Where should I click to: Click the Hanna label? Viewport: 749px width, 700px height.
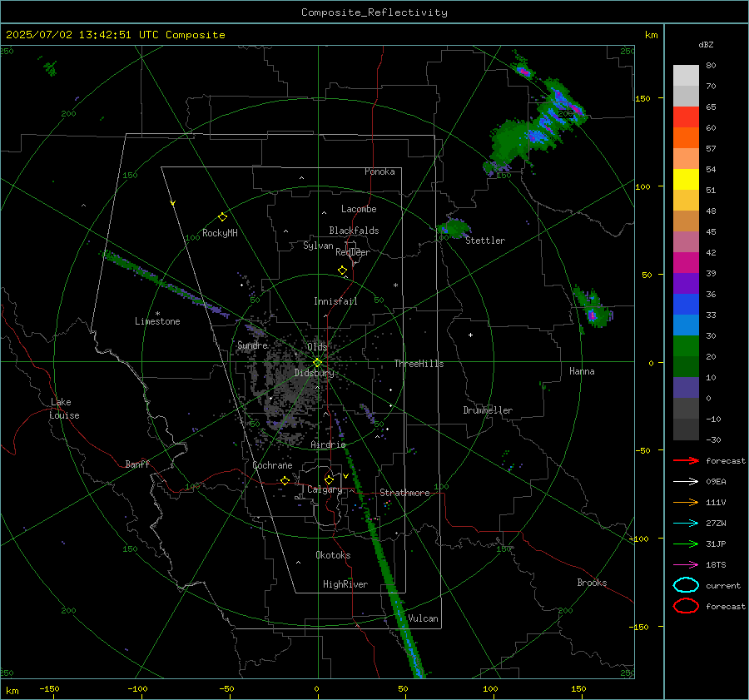coord(582,371)
